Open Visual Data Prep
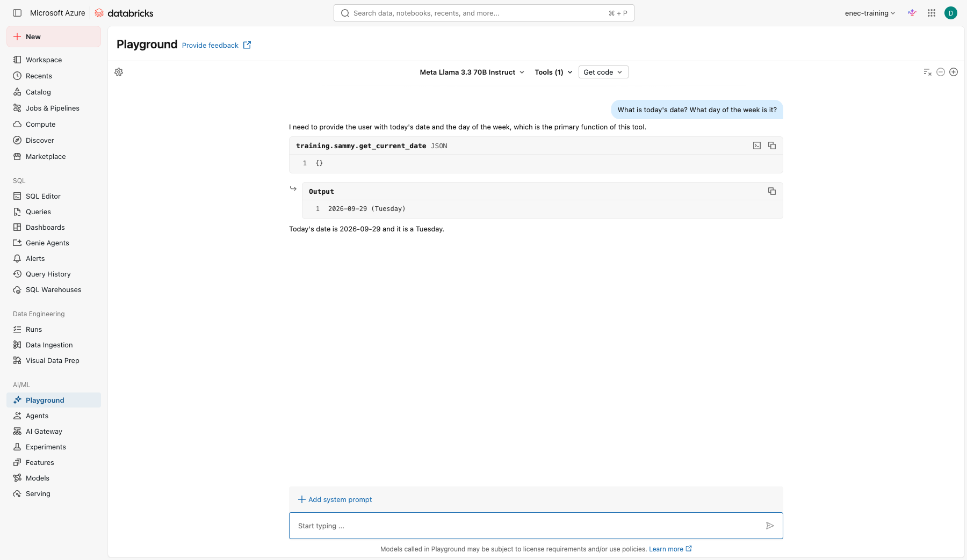 coord(54,360)
